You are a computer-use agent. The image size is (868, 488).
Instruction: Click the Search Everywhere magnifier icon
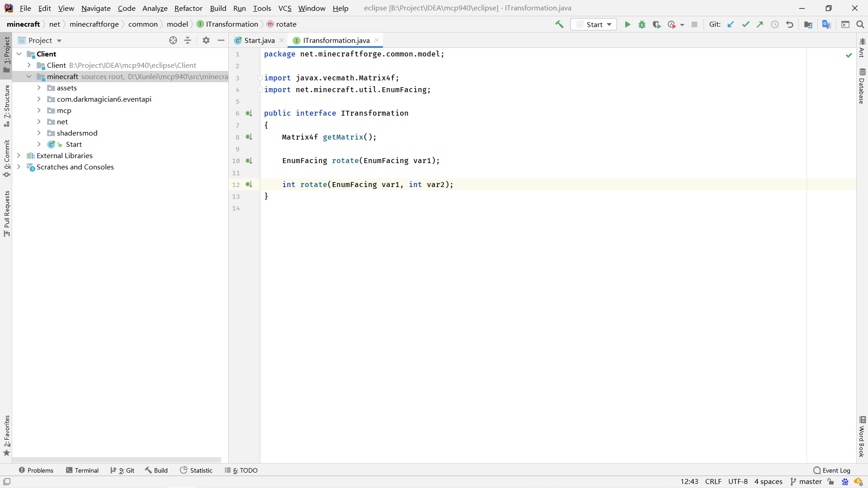tap(860, 24)
